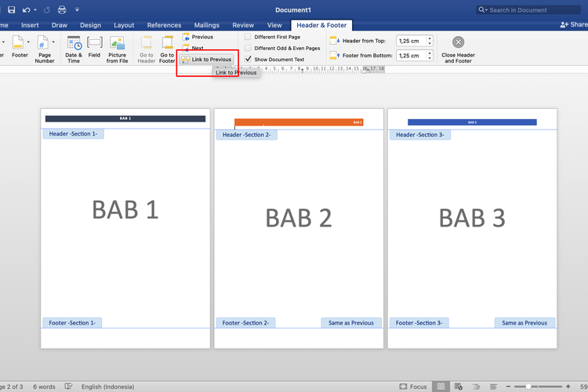The height and width of the screenshot is (392, 588).
Task: Click the Header from Top icon
Action: pyautogui.click(x=335, y=40)
